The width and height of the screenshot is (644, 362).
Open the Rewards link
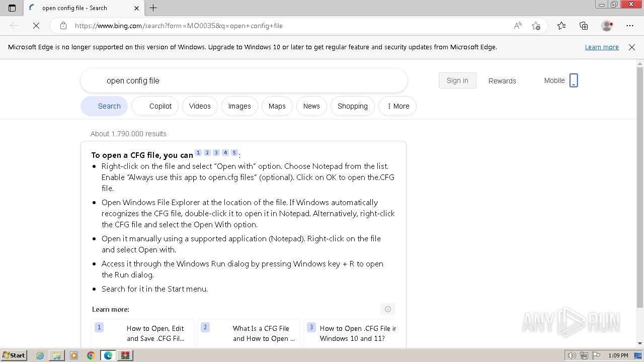(502, 80)
